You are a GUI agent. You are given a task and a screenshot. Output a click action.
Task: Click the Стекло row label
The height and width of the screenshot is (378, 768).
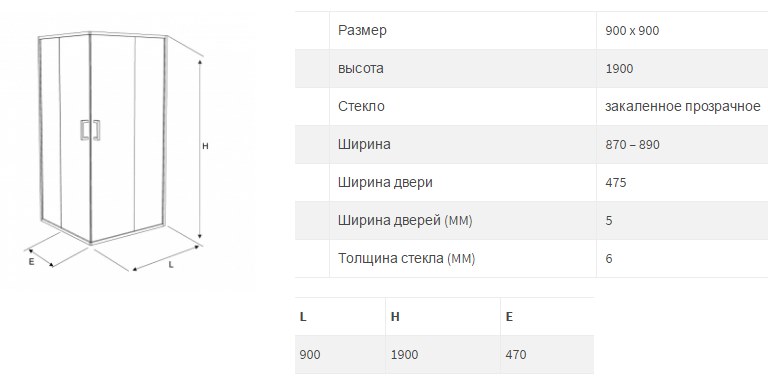point(361,106)
